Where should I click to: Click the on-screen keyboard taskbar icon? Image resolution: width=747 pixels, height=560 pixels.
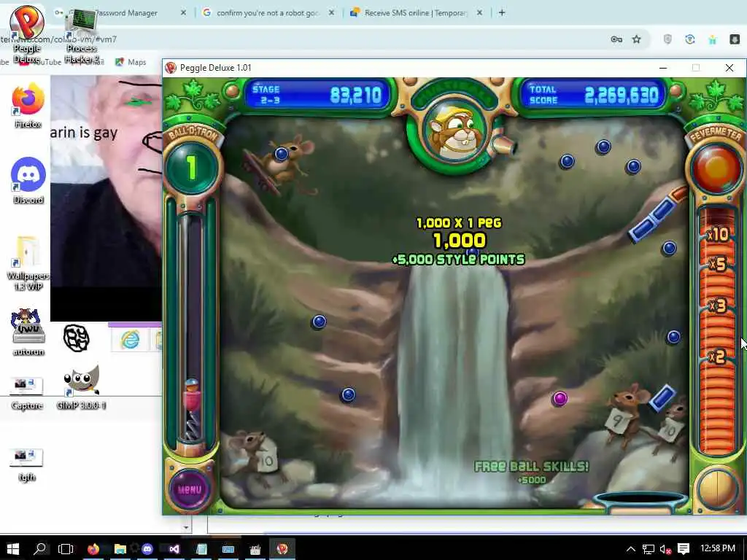click(x=228, y=549)
